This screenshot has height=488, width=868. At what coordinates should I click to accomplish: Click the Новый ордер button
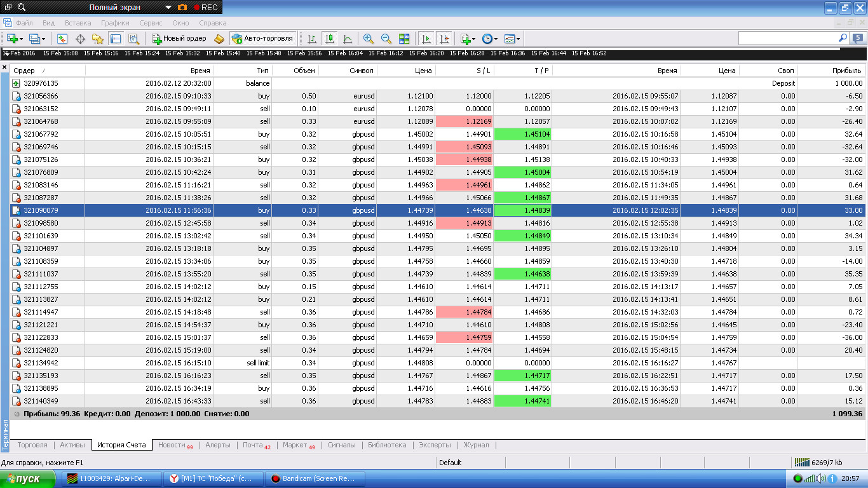[x=179, y=39]
